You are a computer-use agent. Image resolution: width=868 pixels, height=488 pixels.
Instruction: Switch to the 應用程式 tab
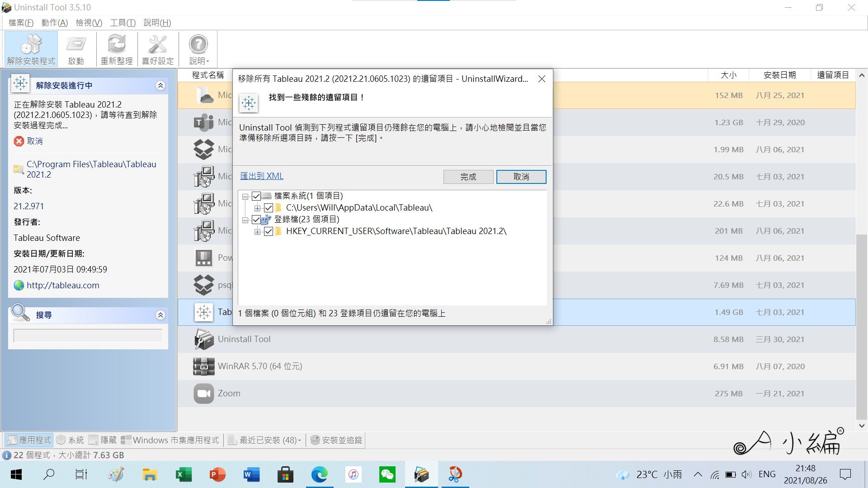(30, 440)
